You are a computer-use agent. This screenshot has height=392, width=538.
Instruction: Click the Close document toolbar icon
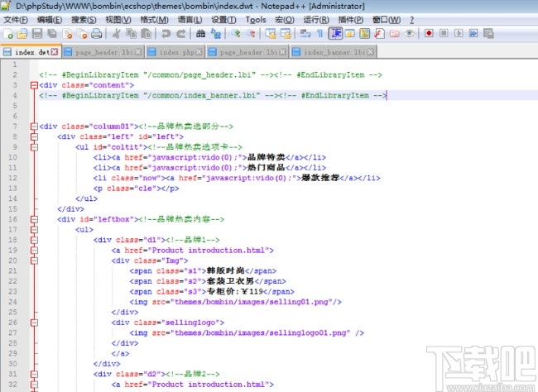67,34
